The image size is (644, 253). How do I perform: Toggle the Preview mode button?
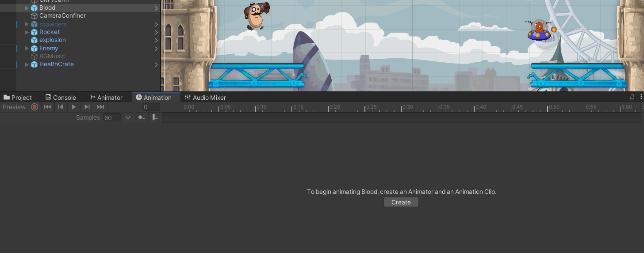pos(14,107)
